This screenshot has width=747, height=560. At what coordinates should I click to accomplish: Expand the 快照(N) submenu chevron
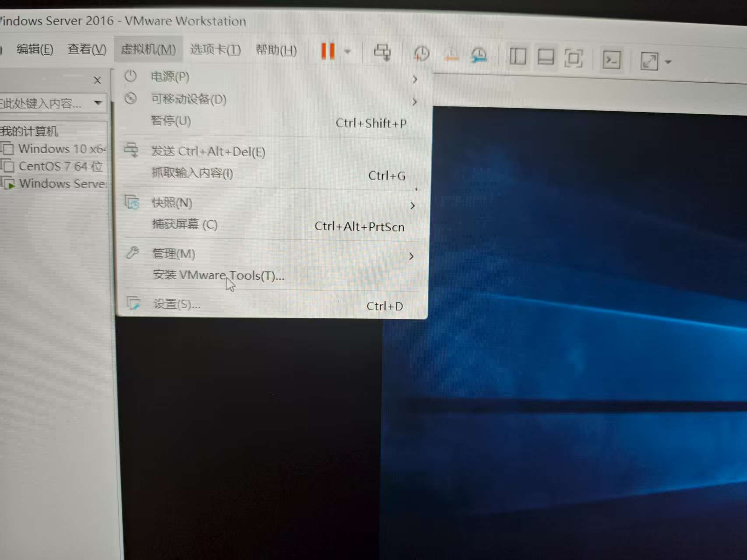(x=412, y=205)
